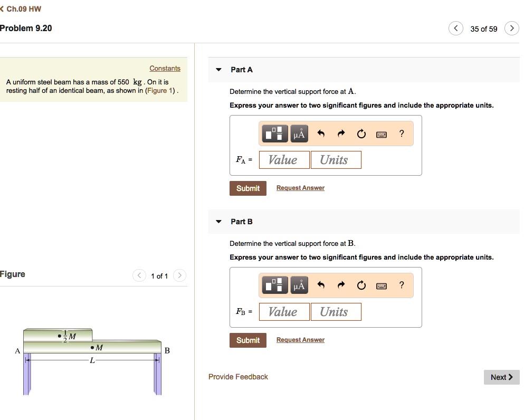Go to the next problem using the right arrow

511,28
